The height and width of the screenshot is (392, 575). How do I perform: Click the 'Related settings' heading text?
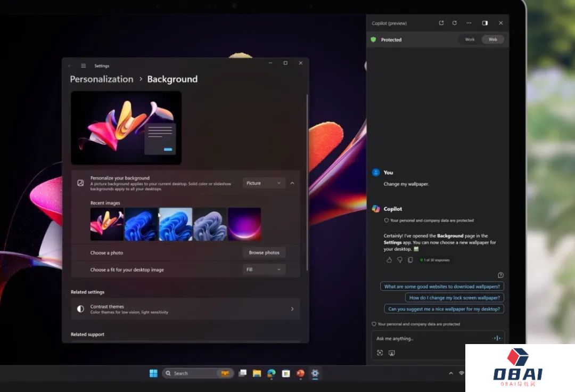click(88, 292)
